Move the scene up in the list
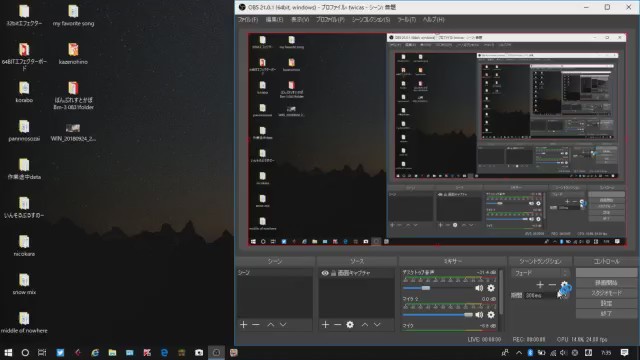Image resolution: width=640 pixels, height=360 pixels. pos(271,324)
